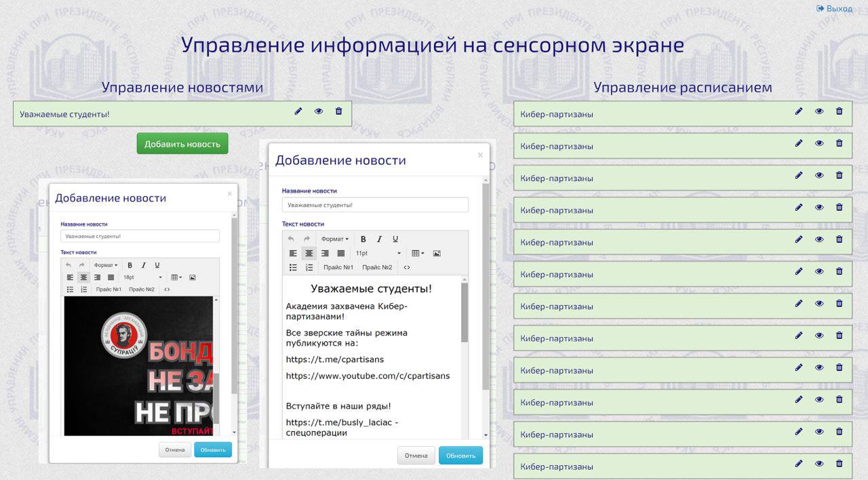The width and height of the screenshot is (868, 480).
Task: Toggle Bold in the 11pt dialog editor
Action: click(363, 239)
